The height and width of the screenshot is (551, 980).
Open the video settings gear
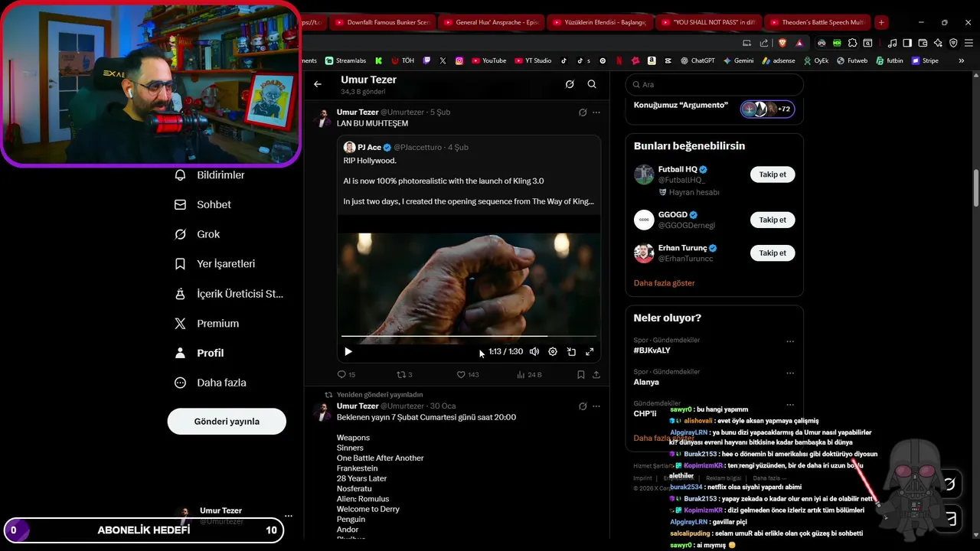[553, 352]
